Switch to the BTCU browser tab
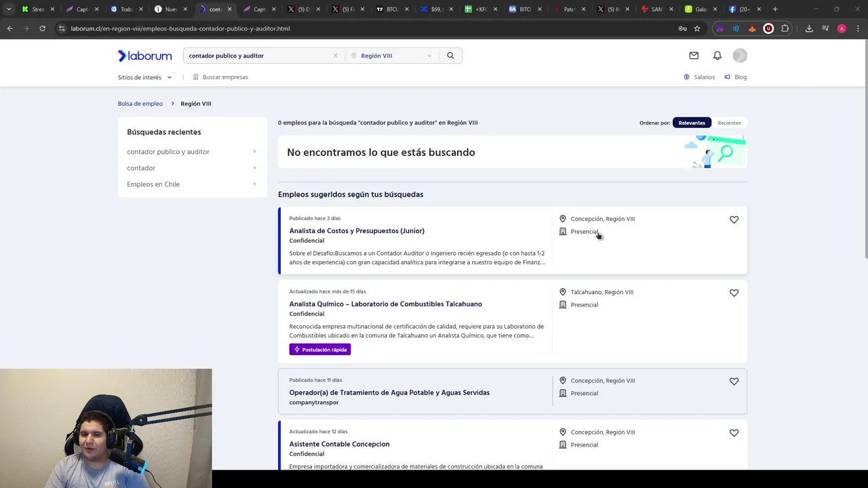The height and width of the screenshot is (488, 868). tap(391, 9)
